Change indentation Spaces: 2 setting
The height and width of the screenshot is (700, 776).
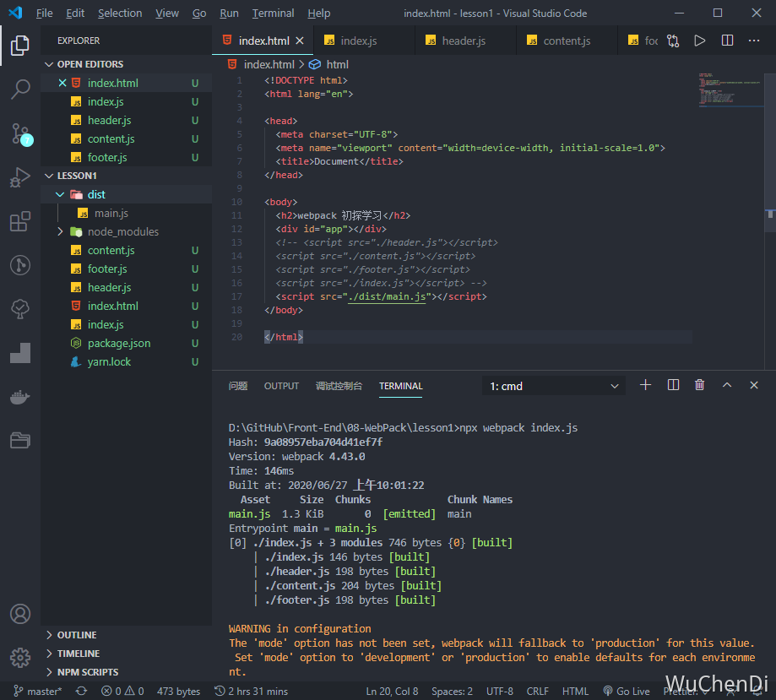coord(452,691)
